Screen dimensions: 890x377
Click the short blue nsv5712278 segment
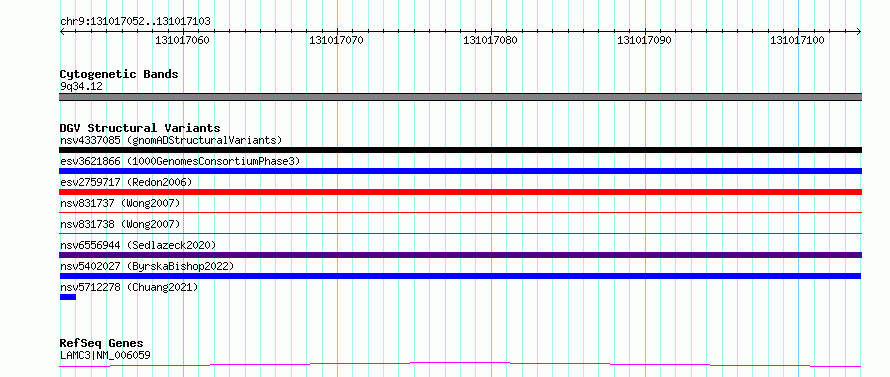pyautogui.click(x=68, y=297)
